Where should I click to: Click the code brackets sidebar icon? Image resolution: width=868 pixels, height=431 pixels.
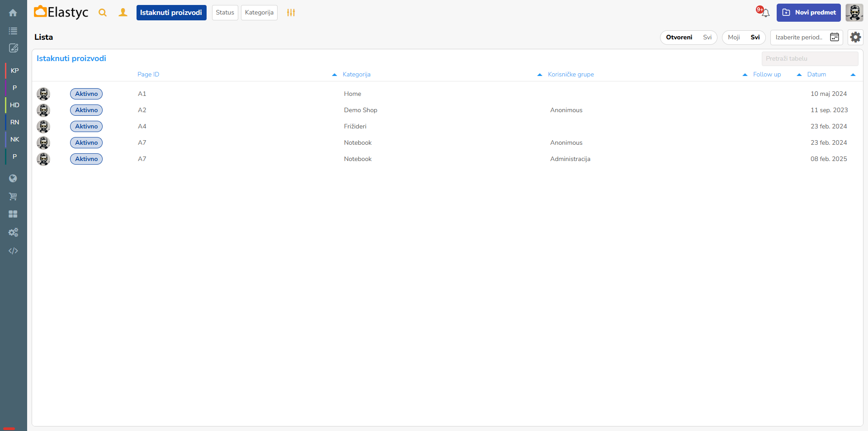tap(13, 251)
